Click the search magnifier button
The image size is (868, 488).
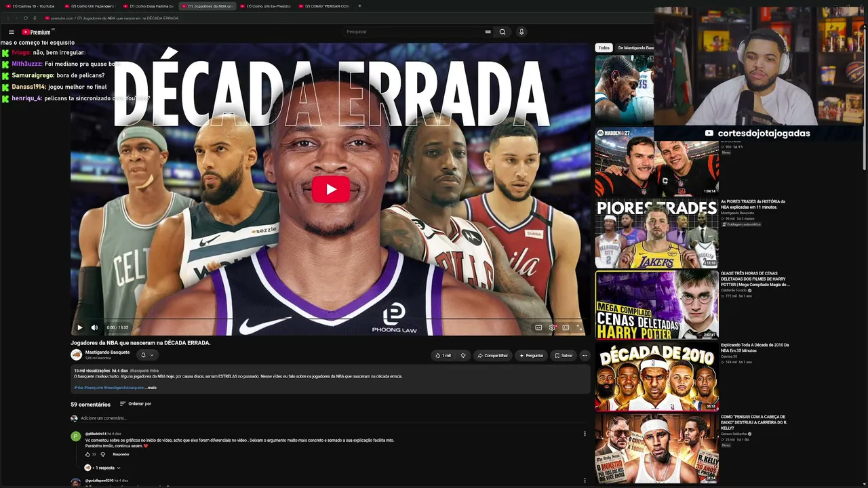(502, 32)
